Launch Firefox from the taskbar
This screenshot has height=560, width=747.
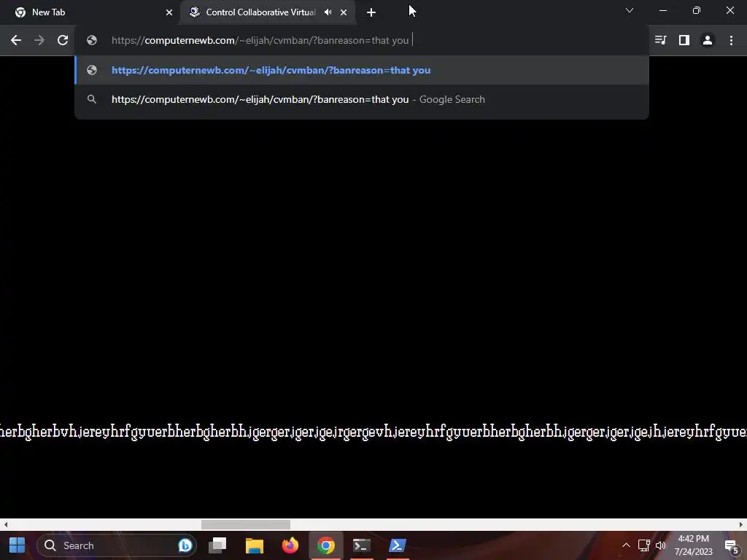click(290, 545)
